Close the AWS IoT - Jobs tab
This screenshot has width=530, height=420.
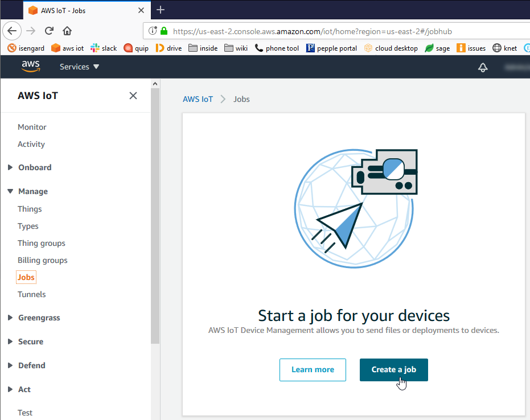(141, 10)
